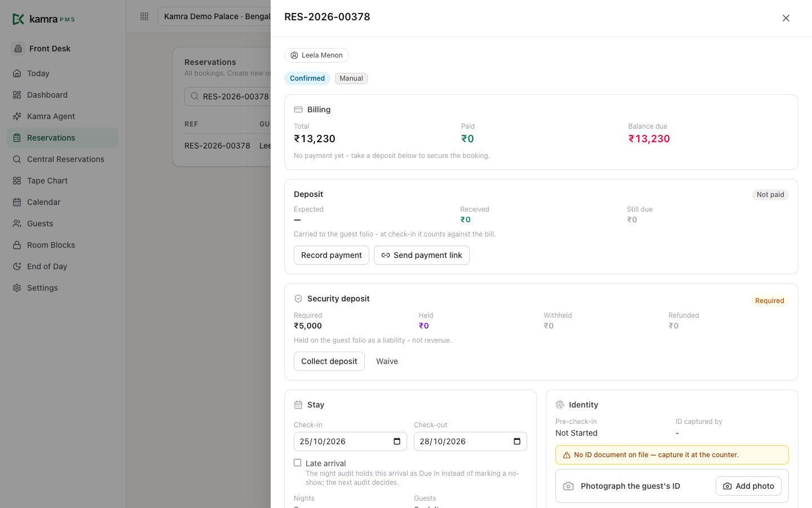Open Dashboard from the sidebar
Image resolution: width=812 pixels, height=508 pixels.
tap(63, 95)
